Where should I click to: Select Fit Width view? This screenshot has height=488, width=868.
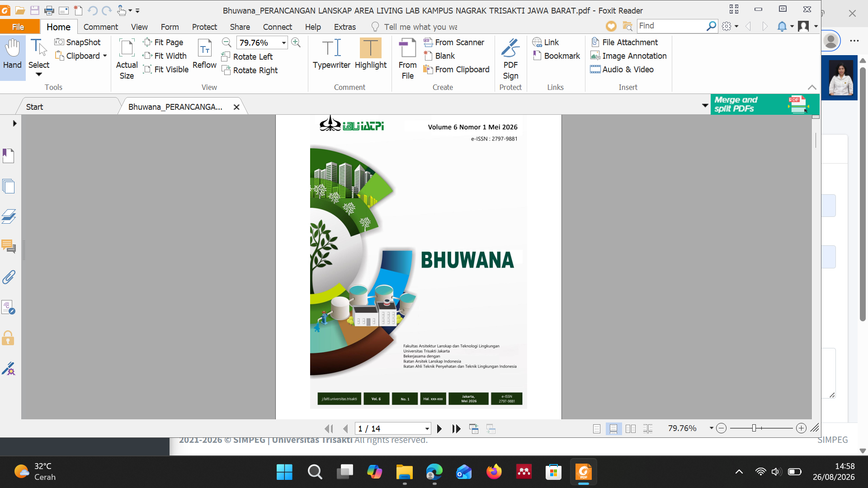click(x=165, y=56)
